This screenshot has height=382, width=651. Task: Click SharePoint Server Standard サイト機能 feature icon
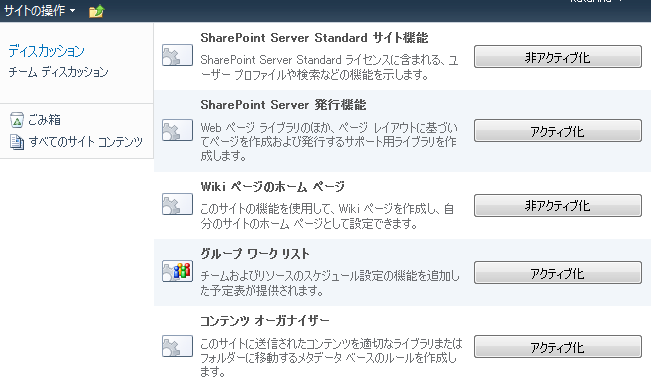(177, 55)
